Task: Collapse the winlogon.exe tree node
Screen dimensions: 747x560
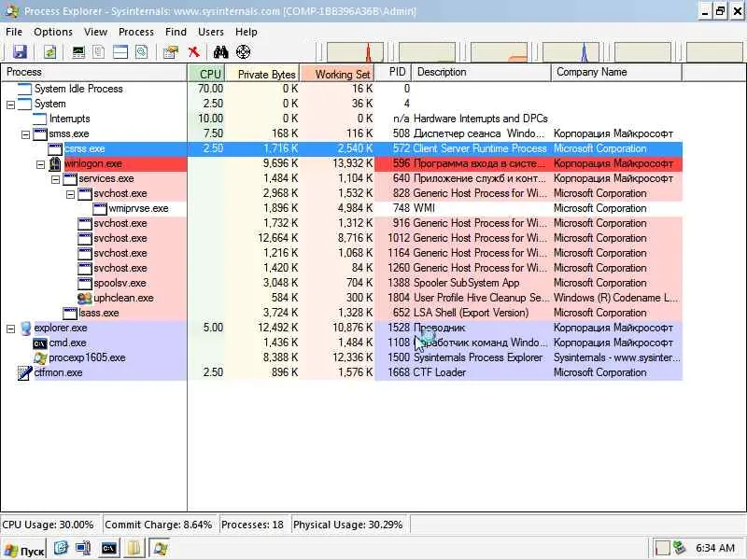Action: (40, 164)
